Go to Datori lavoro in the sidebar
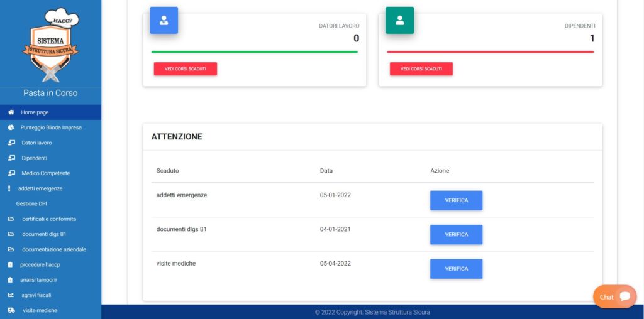This screenshot has width=644, height=319. point(50,143)
